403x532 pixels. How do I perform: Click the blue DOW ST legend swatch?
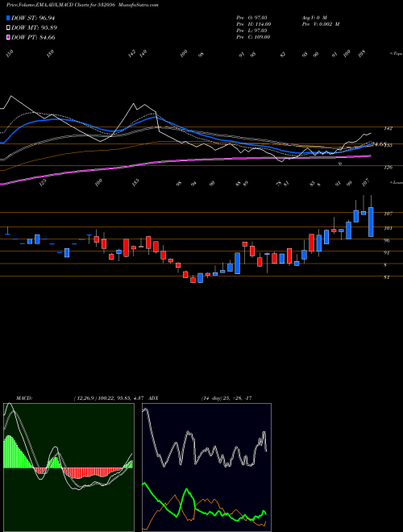[8, 18]
